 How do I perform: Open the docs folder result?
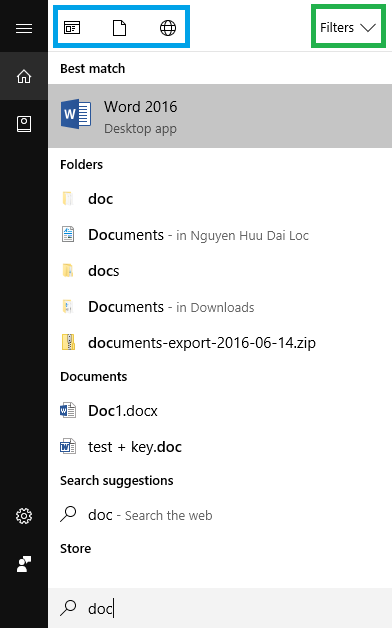coord(220,271)
